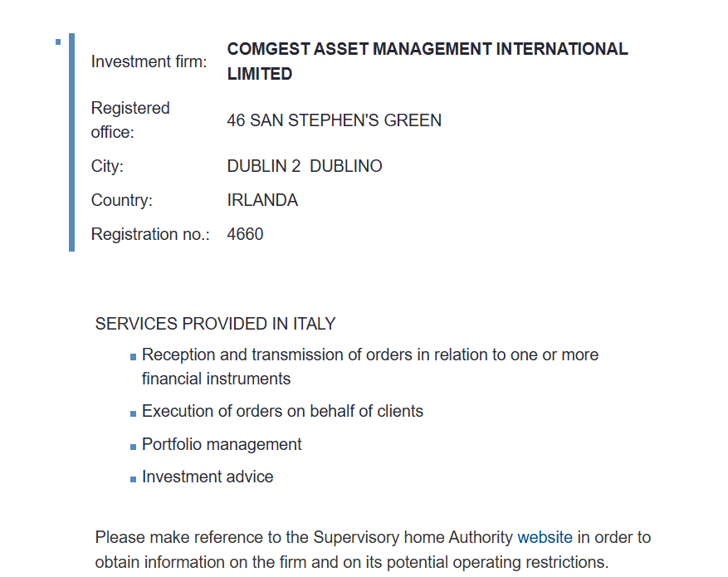Click the "Investment advice" list item

pyautogui.click(x=208, y=477)
